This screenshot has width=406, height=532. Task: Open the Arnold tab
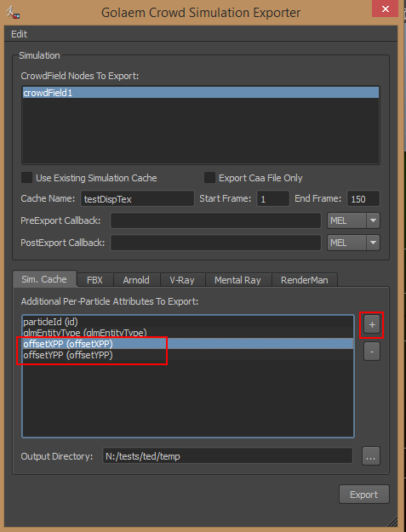[x=136, y=280]
